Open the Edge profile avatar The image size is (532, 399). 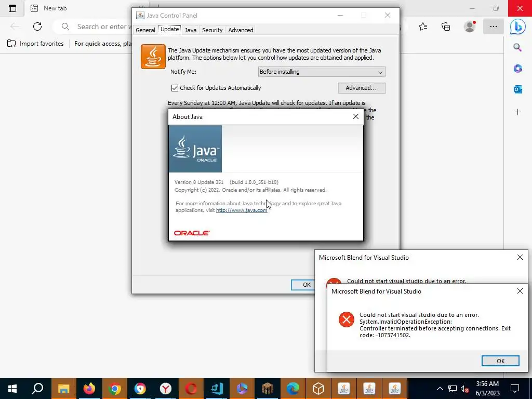point(470,26)
